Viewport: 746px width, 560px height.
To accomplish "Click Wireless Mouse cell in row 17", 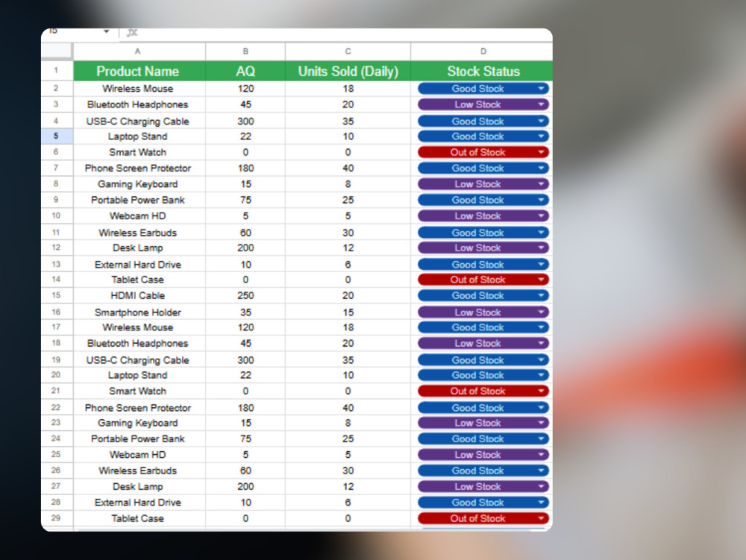I will click(x=139, y=327).
